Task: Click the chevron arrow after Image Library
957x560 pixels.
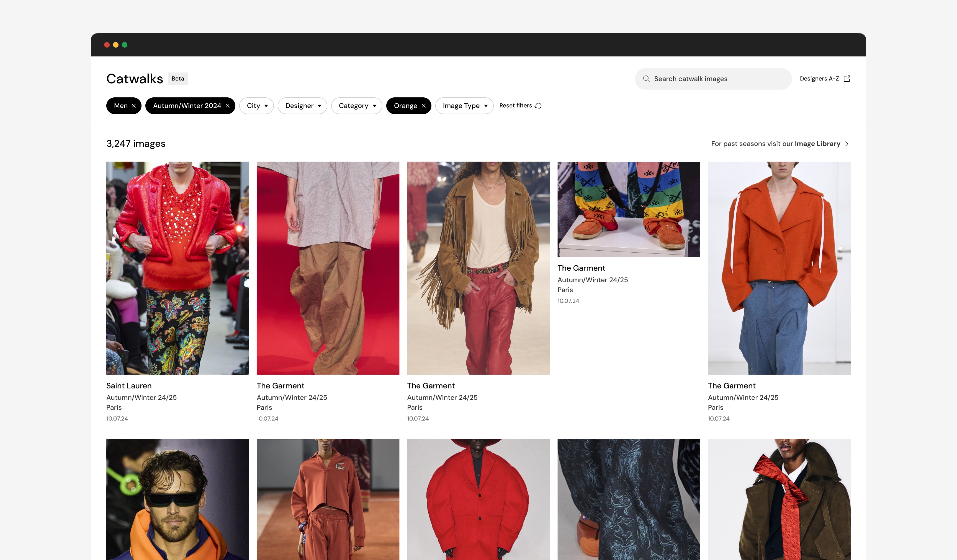Action: (x=847, y=144)
